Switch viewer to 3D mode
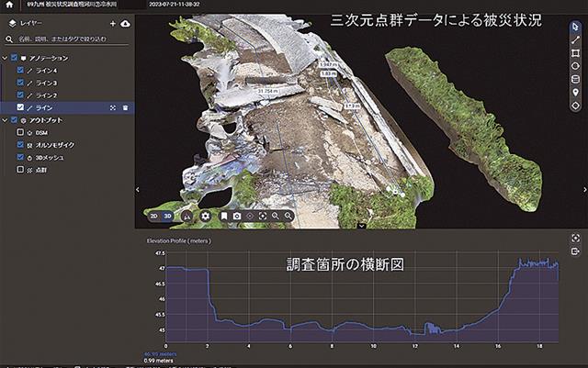 click(167, 217)
